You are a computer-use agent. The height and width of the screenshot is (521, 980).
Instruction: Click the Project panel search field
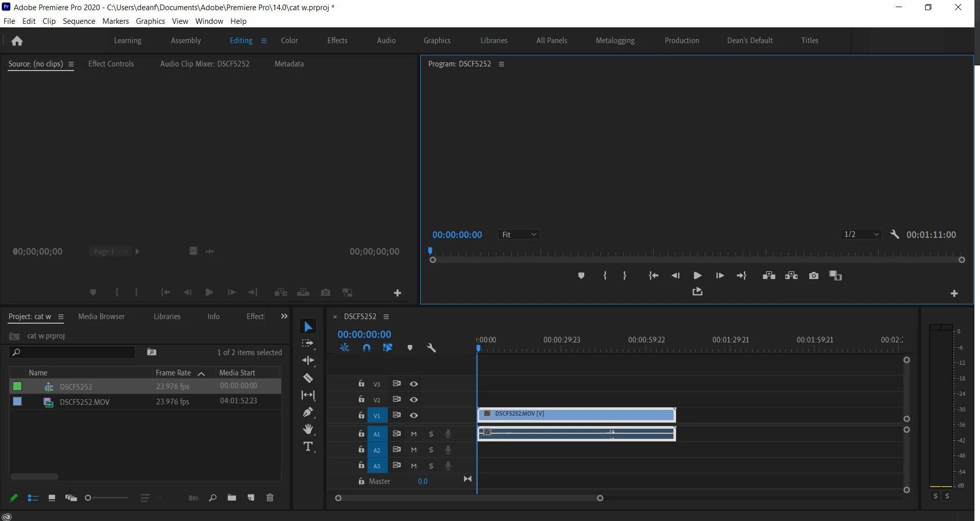[72, 352]
